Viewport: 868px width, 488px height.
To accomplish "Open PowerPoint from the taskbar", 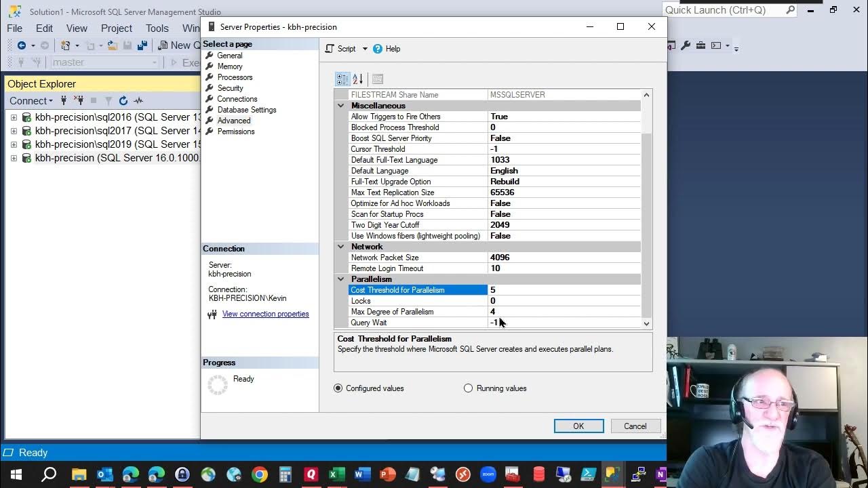I will [x=388, y=474].
